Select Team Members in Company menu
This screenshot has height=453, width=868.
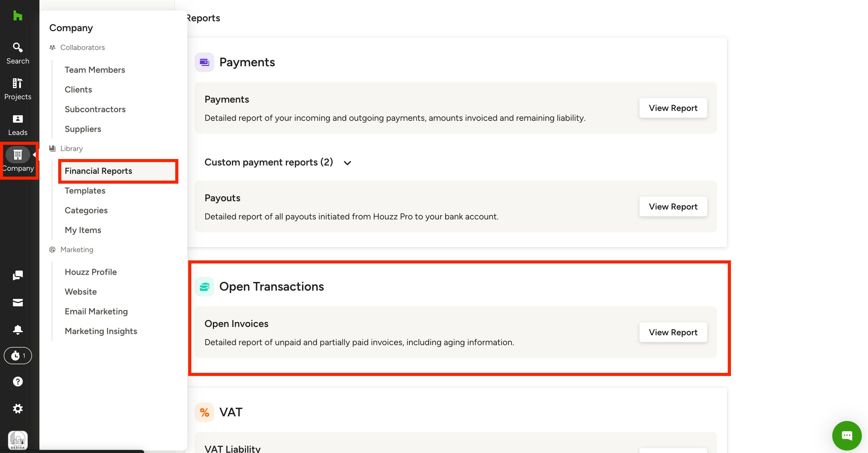(95, 70)
